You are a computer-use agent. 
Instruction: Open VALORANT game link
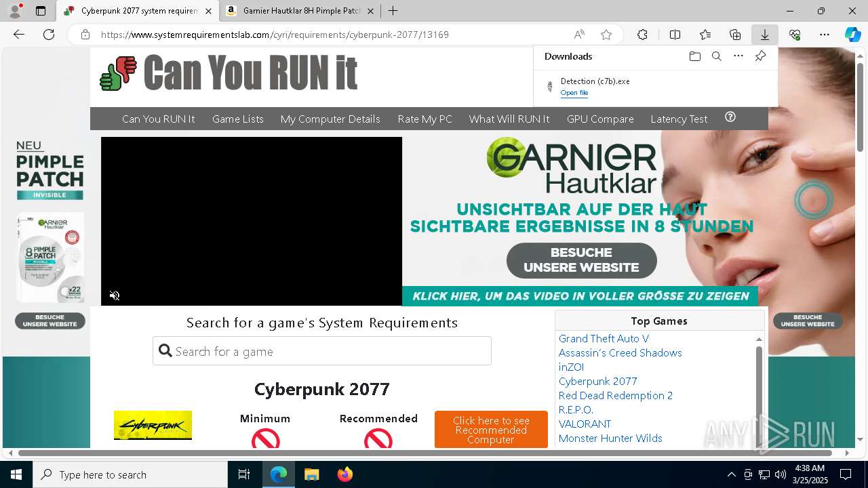[x=585, y=424]
